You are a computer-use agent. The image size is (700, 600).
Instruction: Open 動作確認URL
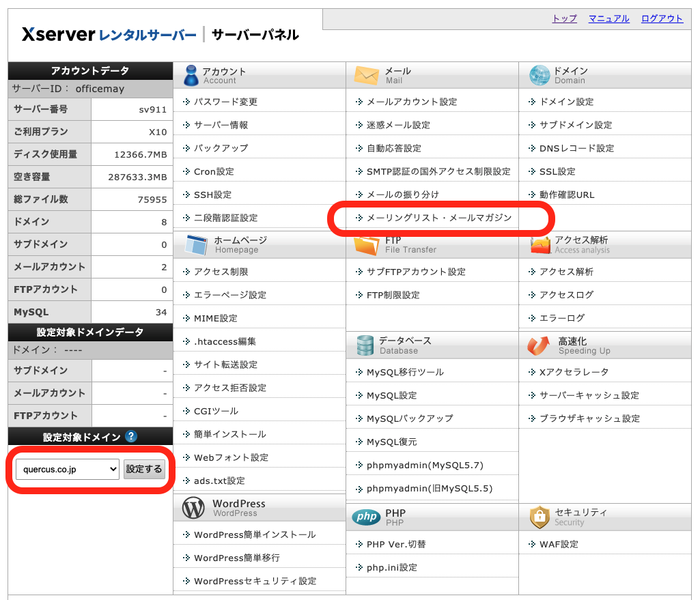pyautogui.click(x=567, y=195)
